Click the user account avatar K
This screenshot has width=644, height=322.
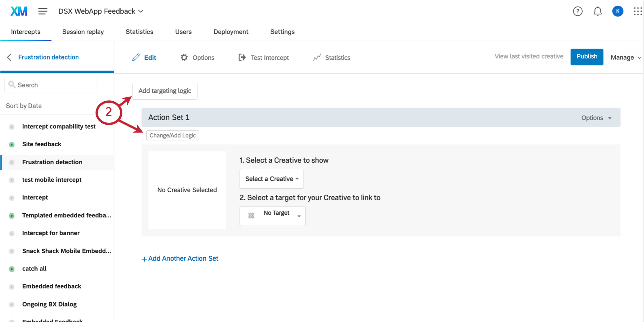617,11
